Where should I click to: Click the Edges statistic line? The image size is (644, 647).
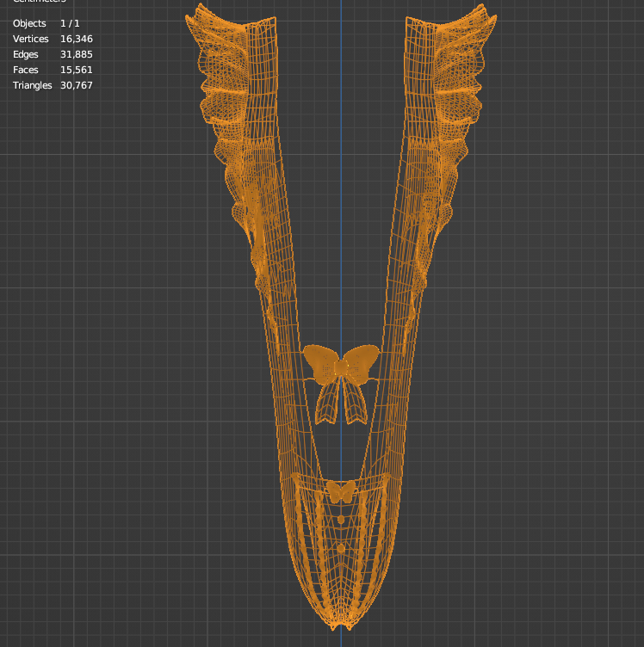(53, 54)
